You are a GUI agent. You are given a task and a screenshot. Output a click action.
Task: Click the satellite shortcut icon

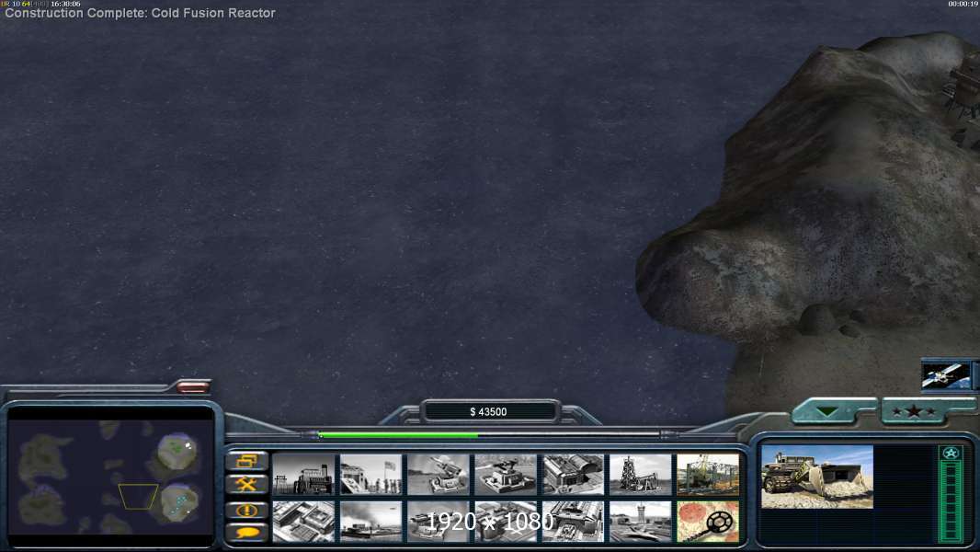(x=946, y=375)
